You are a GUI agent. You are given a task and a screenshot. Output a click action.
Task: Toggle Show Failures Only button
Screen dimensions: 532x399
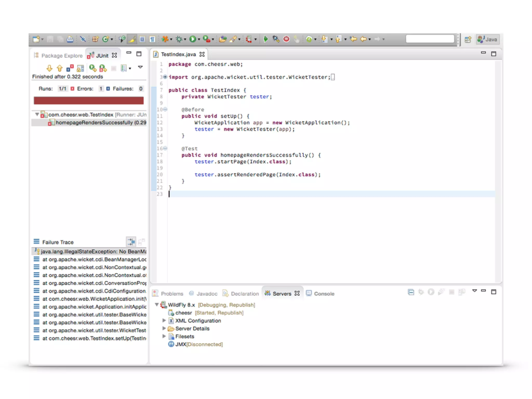70,68
